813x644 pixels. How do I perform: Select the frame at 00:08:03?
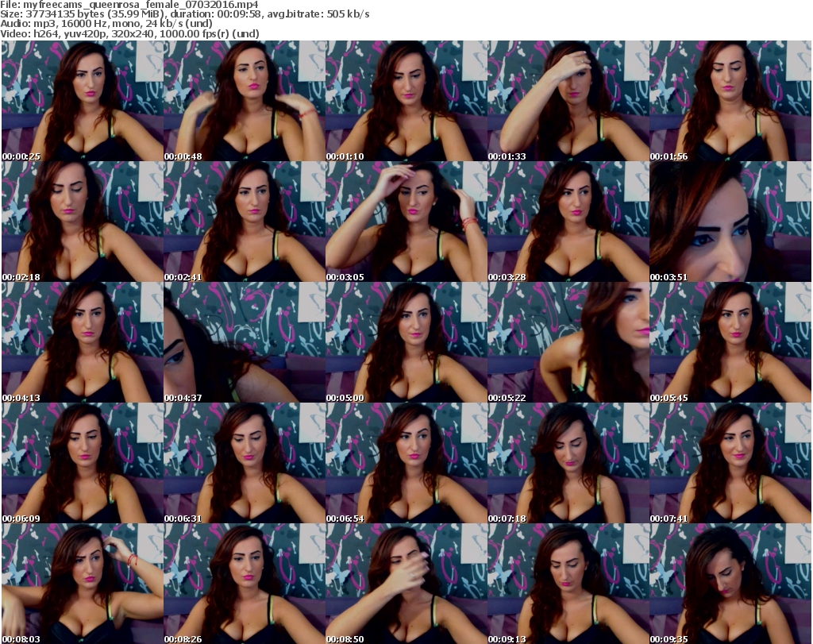[83, 584]
